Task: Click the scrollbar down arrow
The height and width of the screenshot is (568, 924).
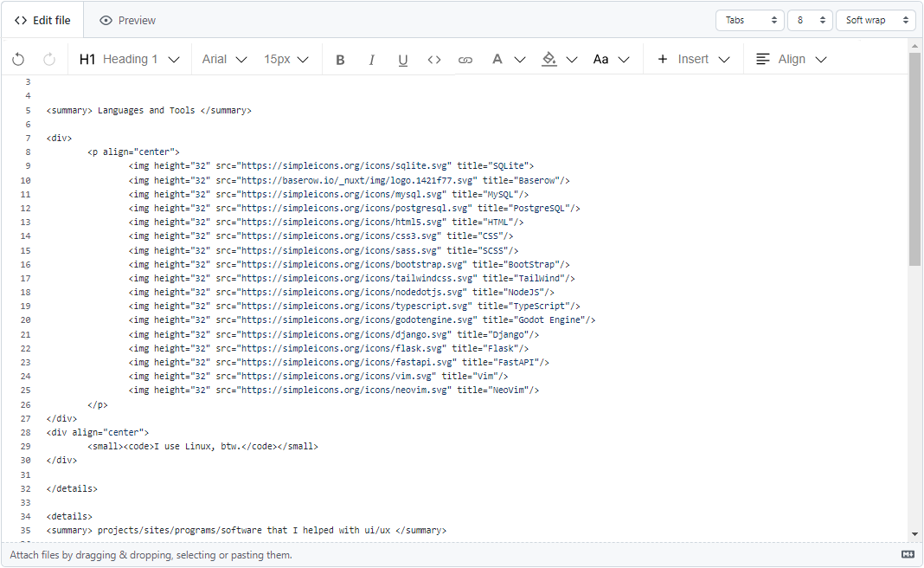Action: pos(914,534)
